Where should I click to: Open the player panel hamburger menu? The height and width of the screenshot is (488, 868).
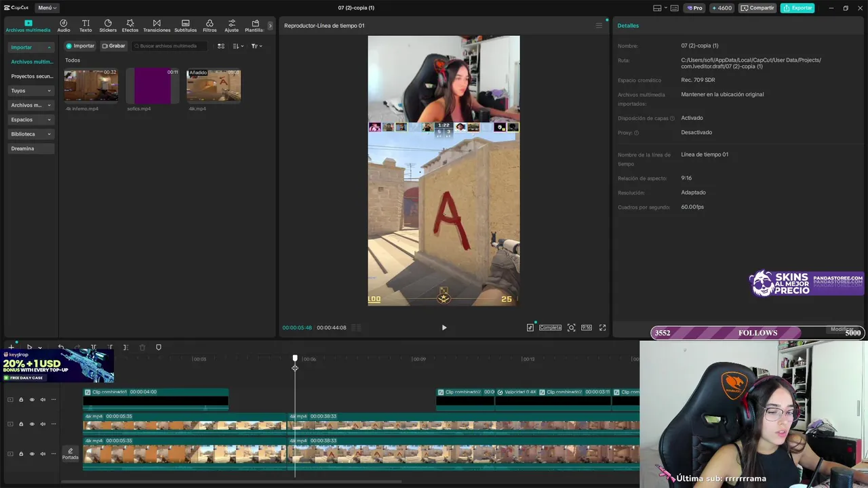(599, 26)
